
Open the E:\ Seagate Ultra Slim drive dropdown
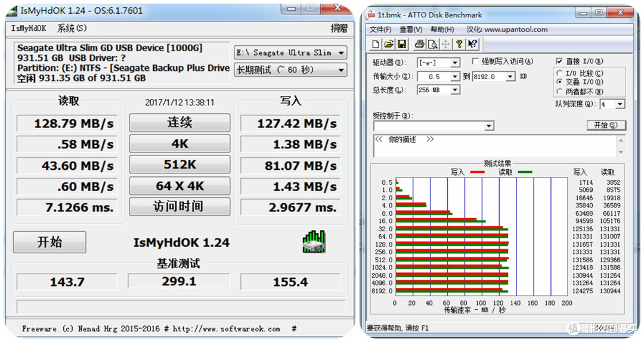(x=290, y=52)
